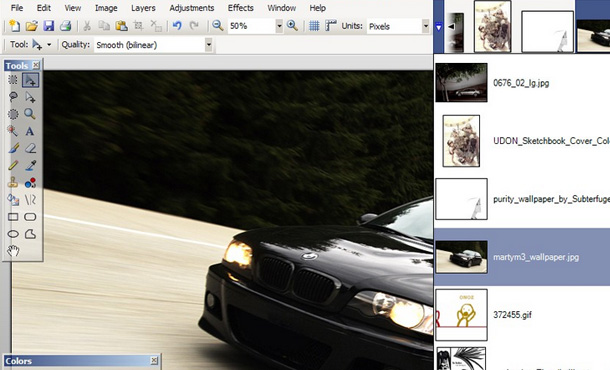Click the Zoom In magnifier icon
Viewport: 610px width, 370px height.
292,26
